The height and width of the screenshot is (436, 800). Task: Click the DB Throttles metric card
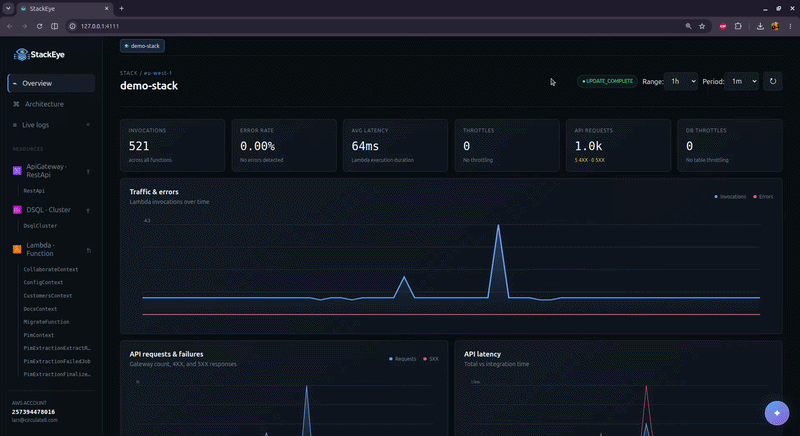(x=730, y=145)
